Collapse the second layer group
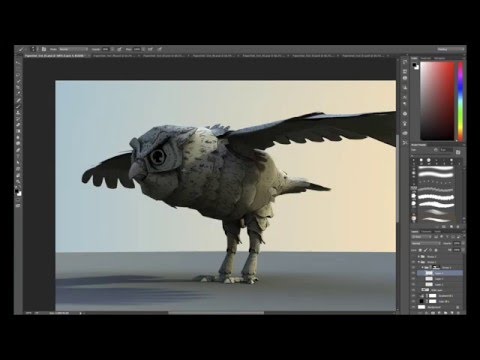 418,262
